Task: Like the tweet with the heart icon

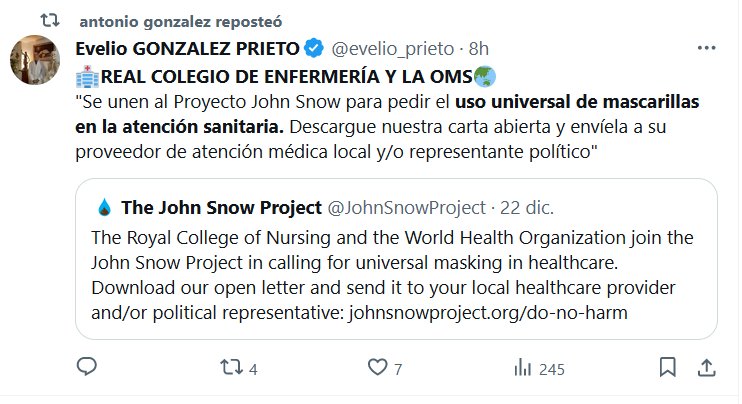Action: pyautogui.click(x=378, y=367)
